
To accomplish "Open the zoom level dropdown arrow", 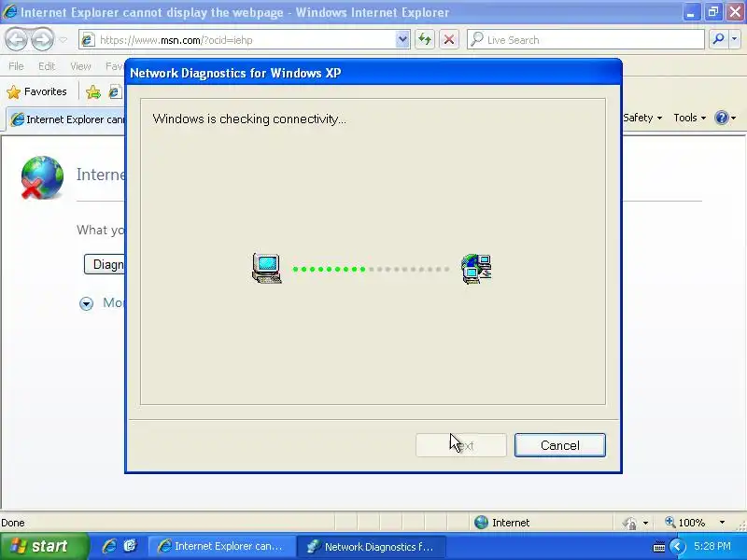I will tap(722, 523).
